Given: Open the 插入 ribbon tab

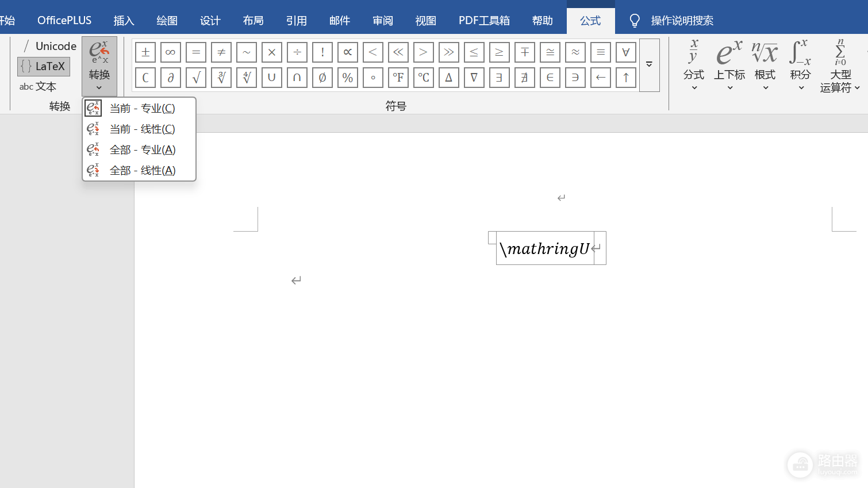Looking at the screenshot, I should (124, 21).
